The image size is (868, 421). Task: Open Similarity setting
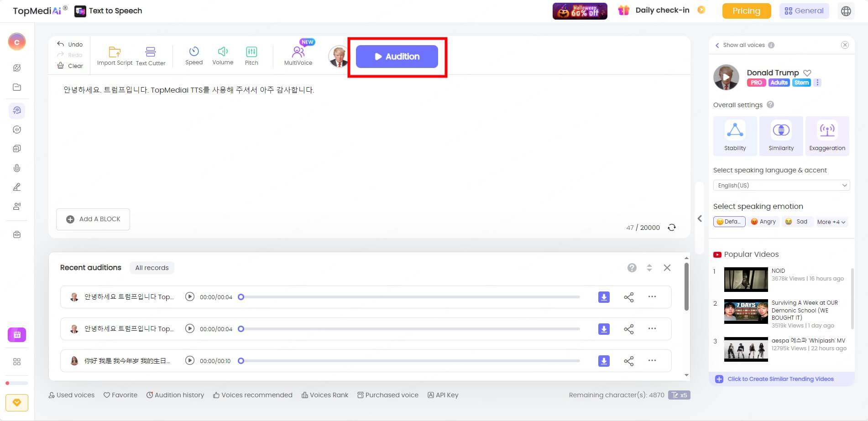[x=781, y=136]
